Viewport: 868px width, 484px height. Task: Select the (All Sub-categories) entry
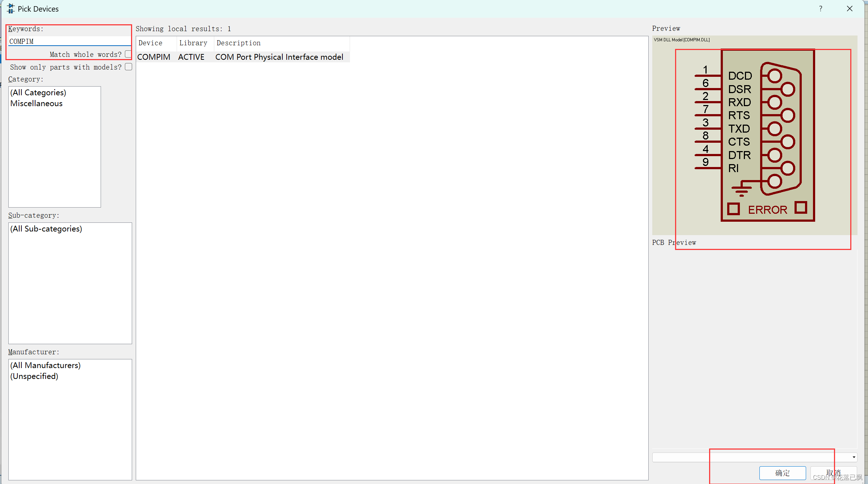(46, 229)
